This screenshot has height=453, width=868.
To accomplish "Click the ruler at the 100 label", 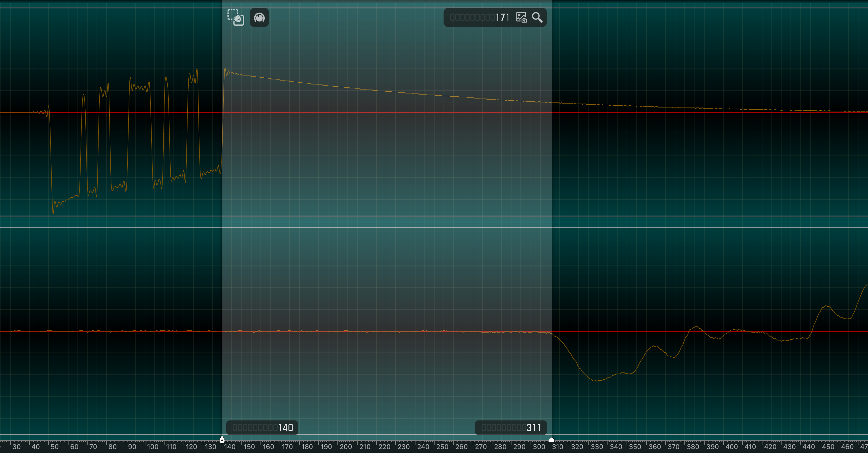I will (x=153, y=447).
